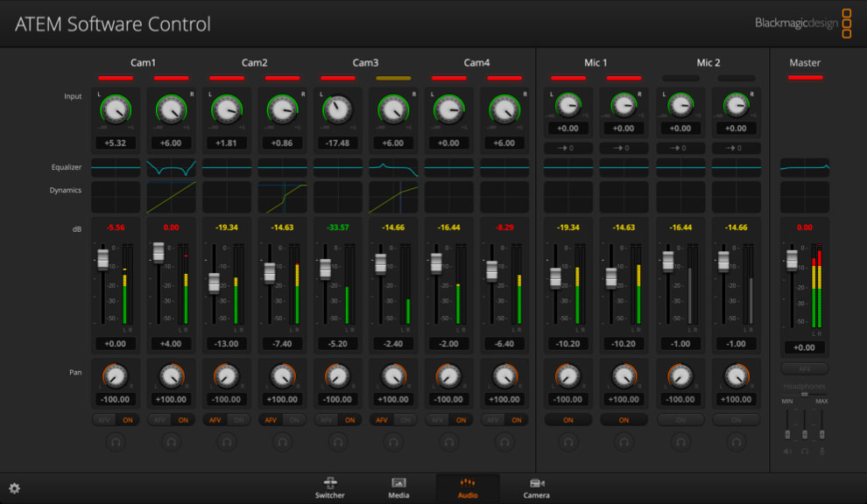Enable ON for Cam2 right channel
Screen dimensions: 867x504
[x=293, y=420]
